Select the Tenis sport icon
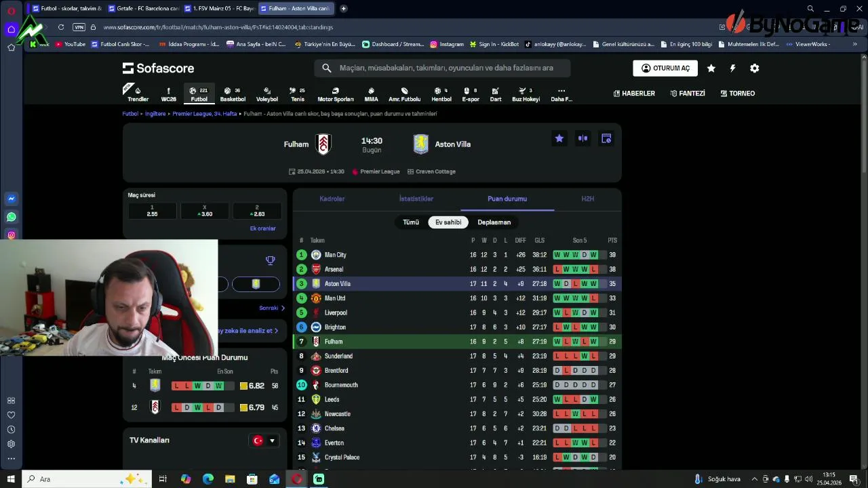The width and height of the screenshot is (868, 488). (x=298, y=94)
